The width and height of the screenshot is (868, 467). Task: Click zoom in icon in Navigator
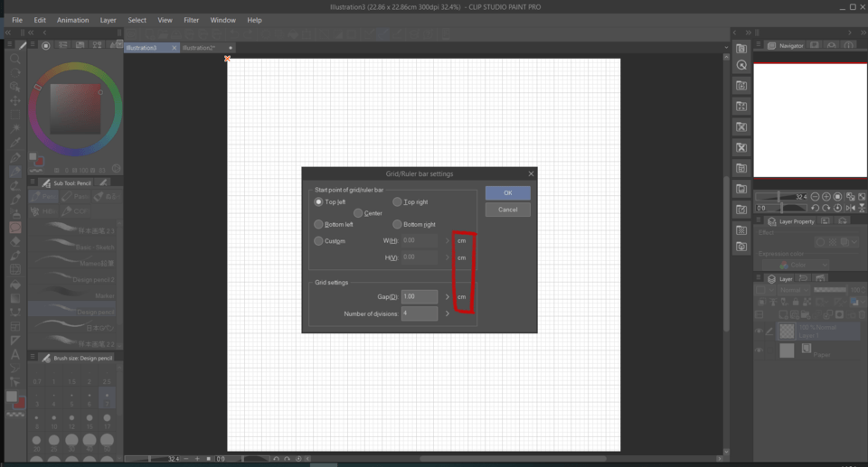coord(826,196)
